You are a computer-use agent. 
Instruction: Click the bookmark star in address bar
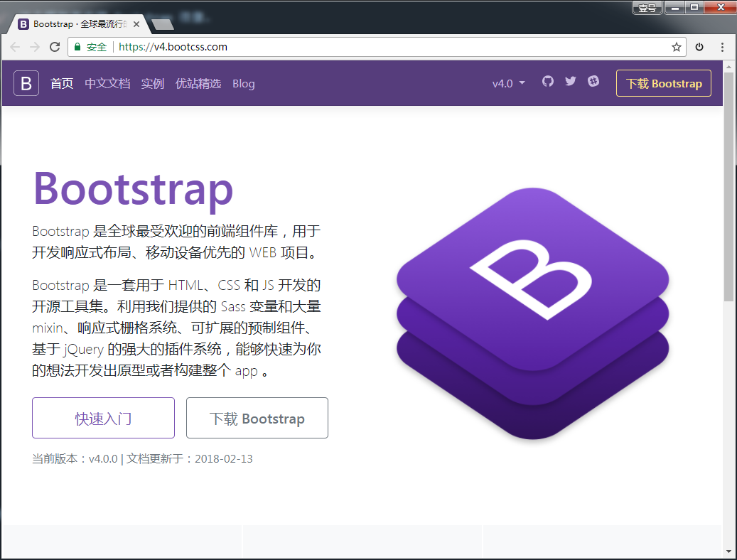coord(676,45)
